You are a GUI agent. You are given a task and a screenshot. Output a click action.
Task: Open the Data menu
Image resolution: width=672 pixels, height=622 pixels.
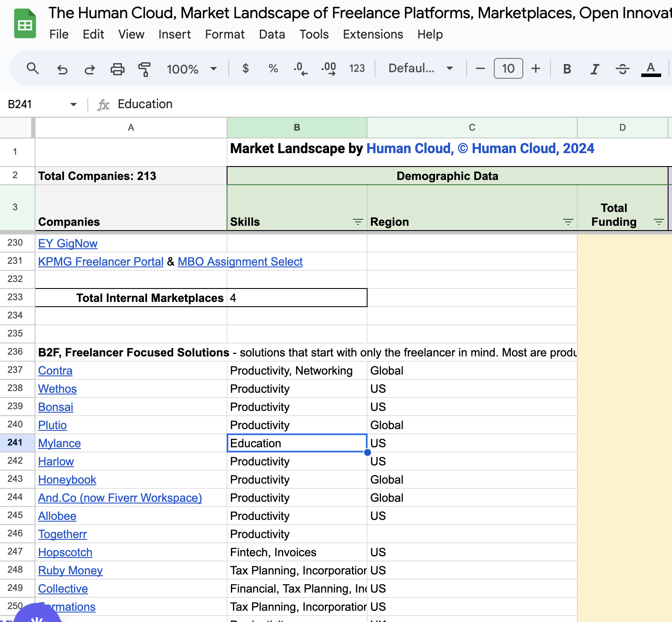click(x=272, y=34)
